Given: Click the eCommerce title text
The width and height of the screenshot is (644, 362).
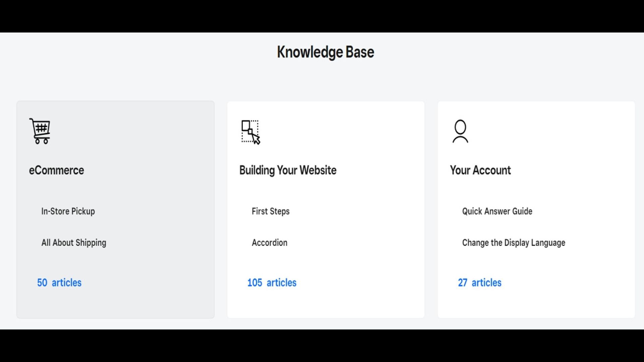Looking at the screenshot, I should point(56,170).
